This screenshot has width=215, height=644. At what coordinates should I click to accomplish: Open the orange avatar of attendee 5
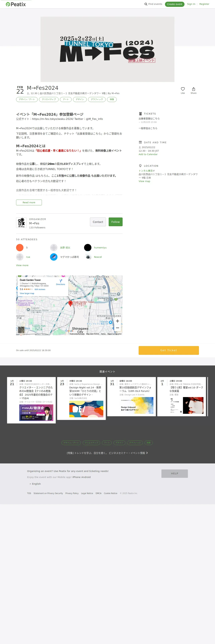[x=20, y=247]
